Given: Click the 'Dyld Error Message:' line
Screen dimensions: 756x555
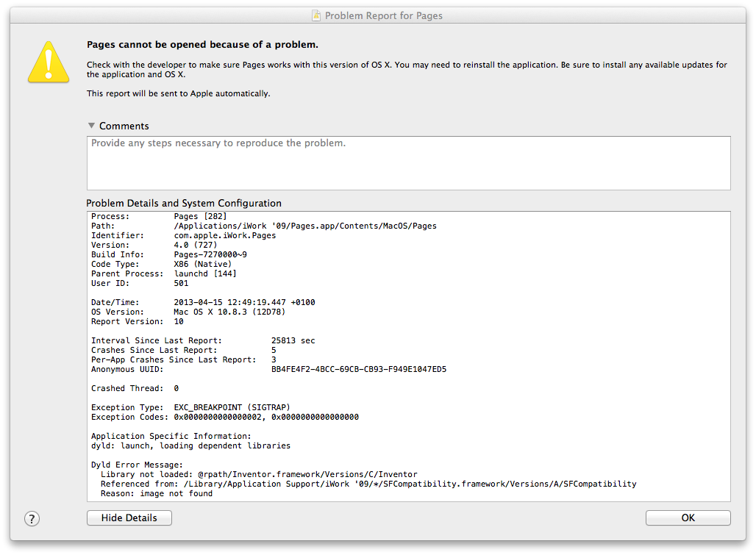Looking at the screenshot, I should 137,465.
